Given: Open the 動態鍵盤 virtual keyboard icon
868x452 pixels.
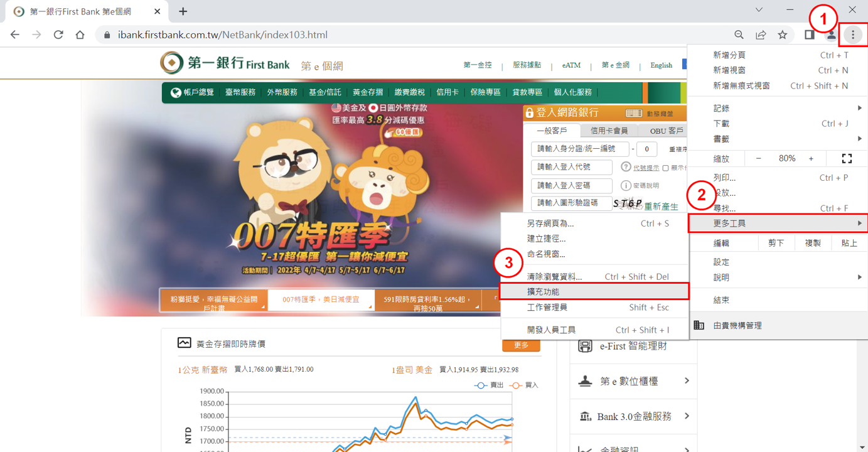Looking at the screenshot, I should click(634, 113).
